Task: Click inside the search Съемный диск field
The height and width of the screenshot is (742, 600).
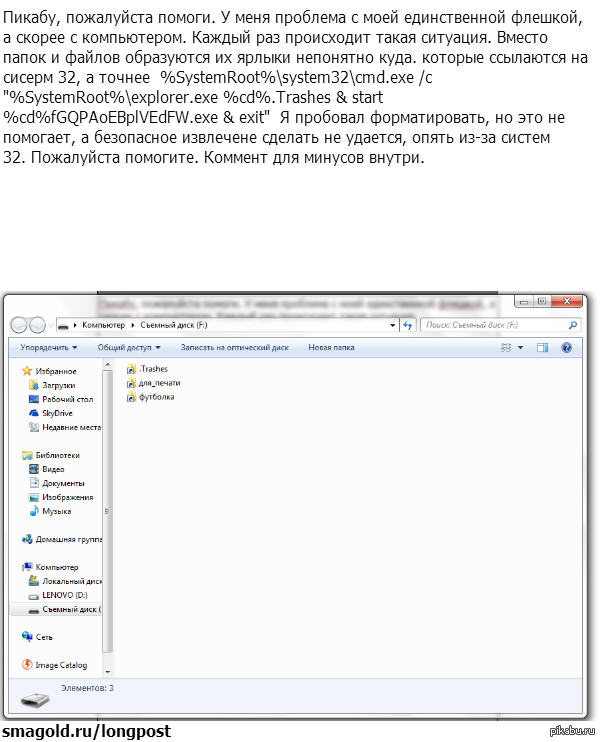Action: (x=492, y=325)
